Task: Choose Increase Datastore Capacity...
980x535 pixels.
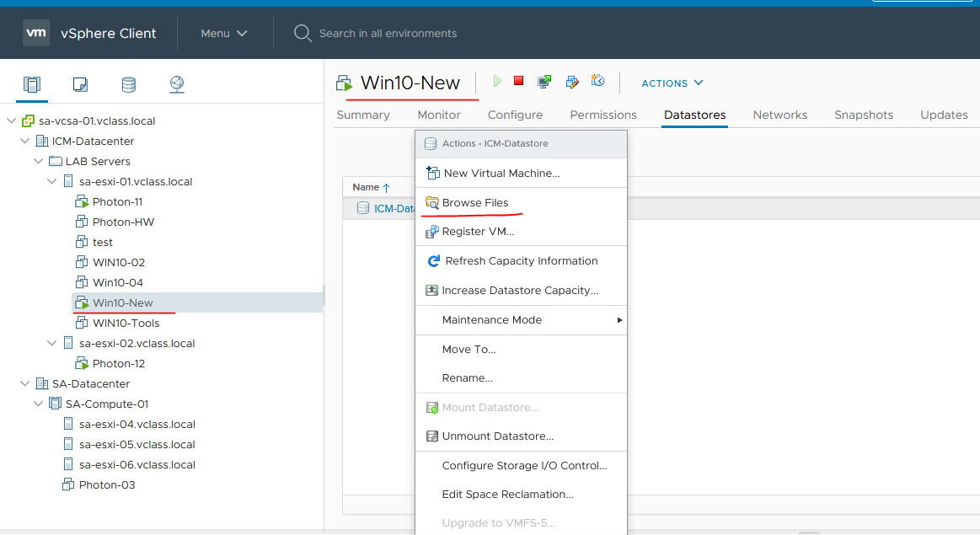Action: tap(522, 290)
